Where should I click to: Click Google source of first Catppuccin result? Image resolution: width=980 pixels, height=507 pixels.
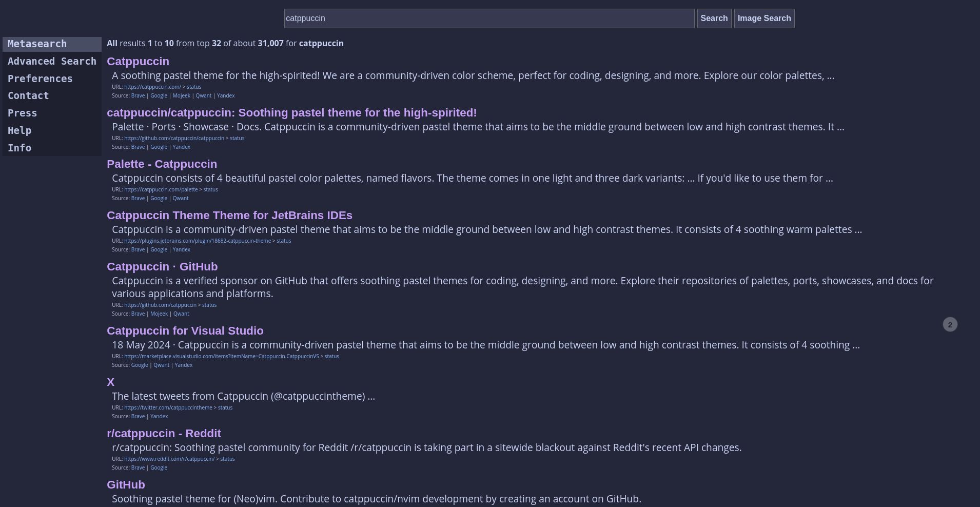pyautogui.click(x=159, y=95)
